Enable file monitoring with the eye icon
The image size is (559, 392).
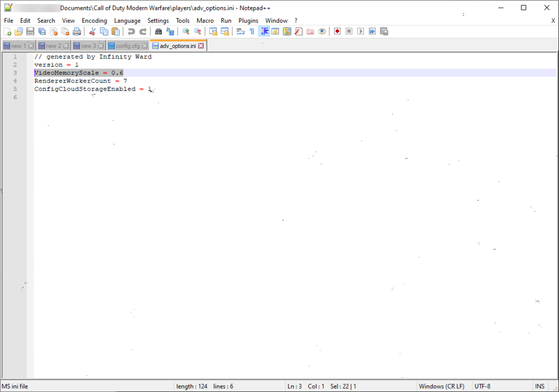coord(321,31)
